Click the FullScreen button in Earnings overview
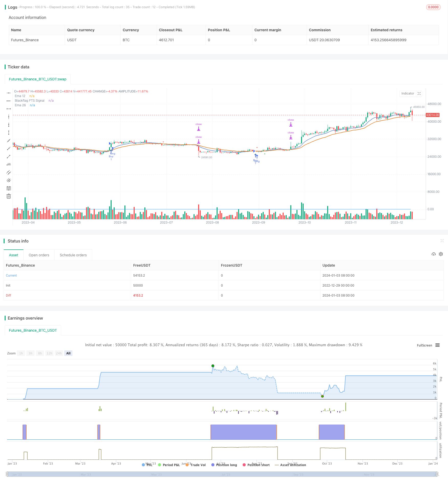Screen dimensions: 448x484 click(x=424, y=345)
